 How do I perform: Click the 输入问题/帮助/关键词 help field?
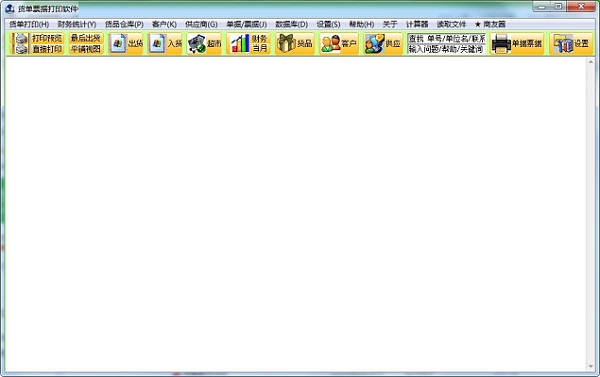pos(447,49)
